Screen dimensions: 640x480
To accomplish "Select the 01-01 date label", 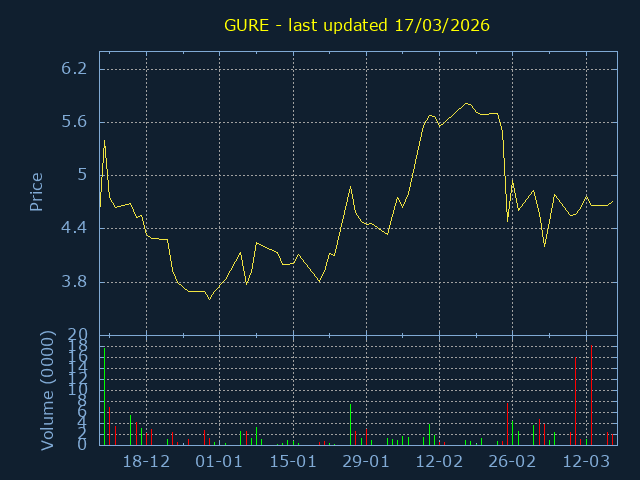I will tap(219, 462).
